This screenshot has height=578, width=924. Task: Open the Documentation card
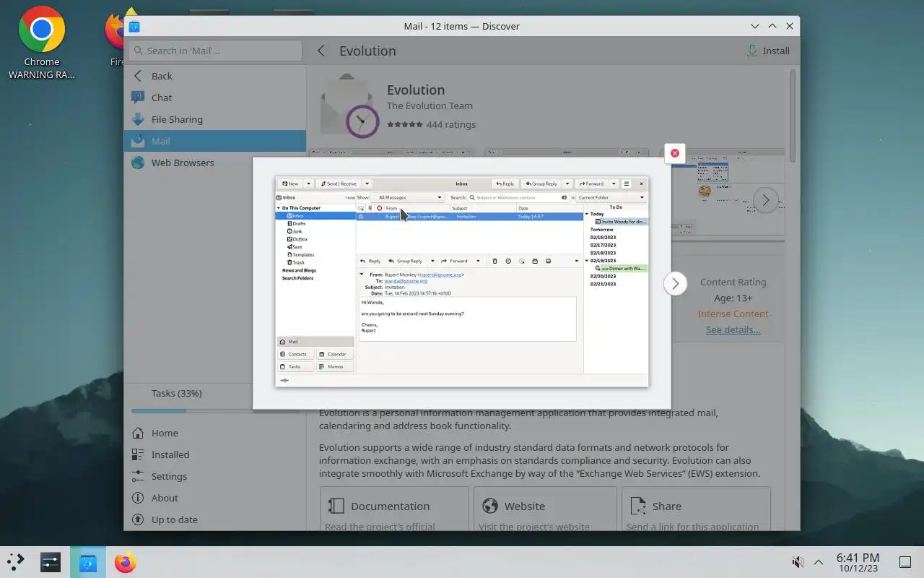click(x=394, y=509)
